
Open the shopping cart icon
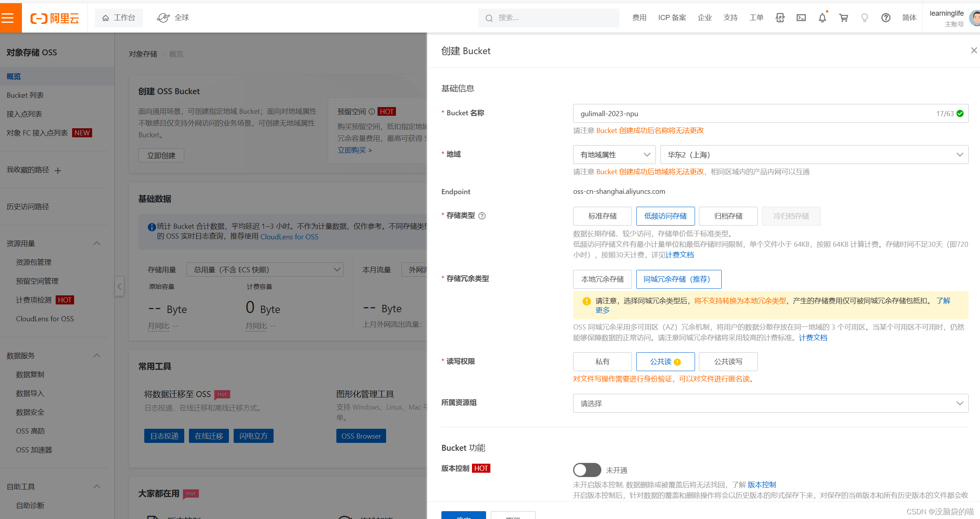click(844, 18)
